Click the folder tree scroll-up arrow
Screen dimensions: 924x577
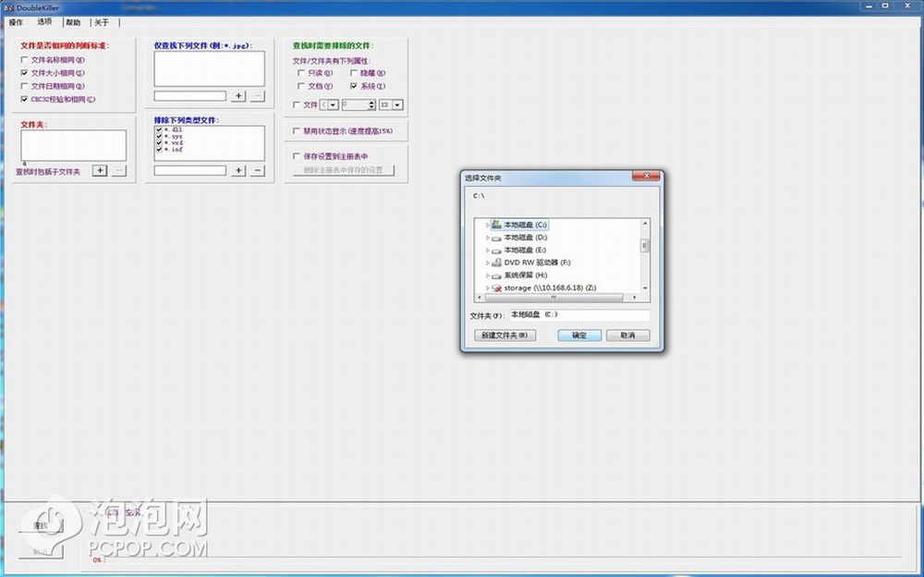pos(645,224)
